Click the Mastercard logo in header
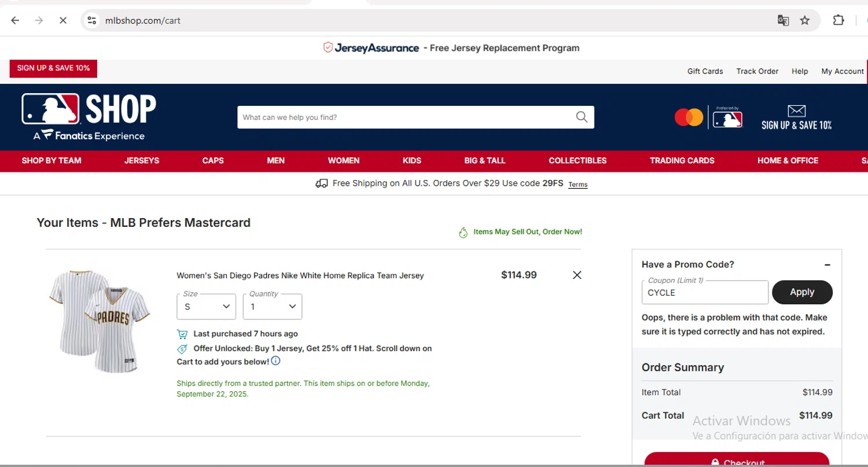The height and width of the screenshot is (467, 868). (x=689, y=117)
